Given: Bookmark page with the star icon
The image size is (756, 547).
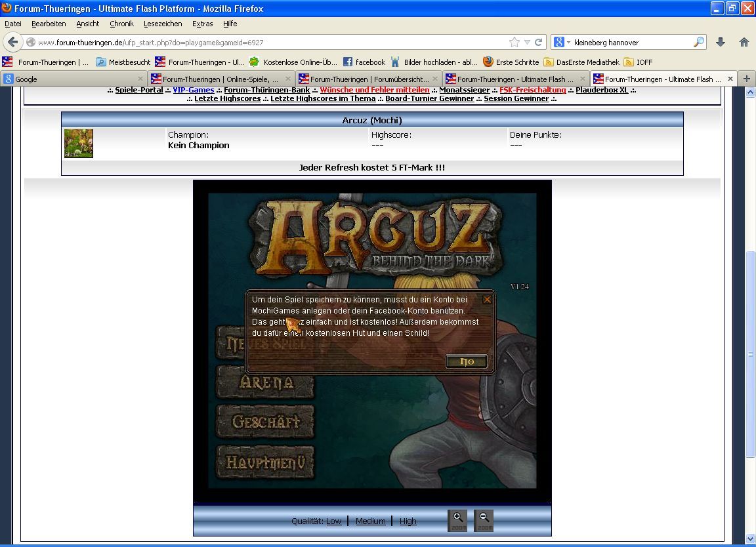Looking at the screenshot, I should [x=514, y=43].
